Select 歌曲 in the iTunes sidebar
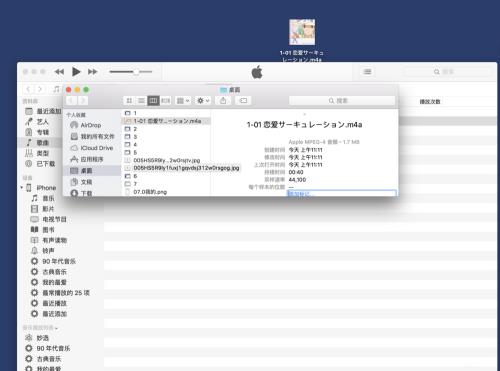Screen dimensions: 500x371 pyautogui.click(x=43, y=143)
